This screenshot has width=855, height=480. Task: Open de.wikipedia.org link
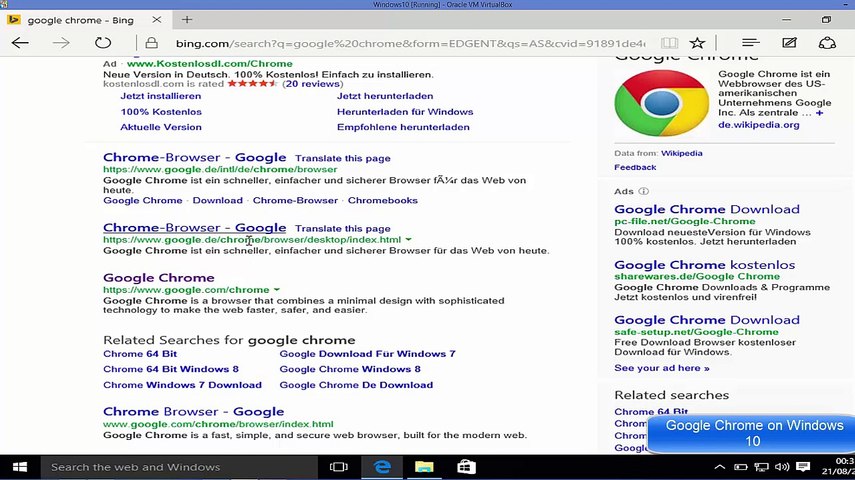[758, 125]
